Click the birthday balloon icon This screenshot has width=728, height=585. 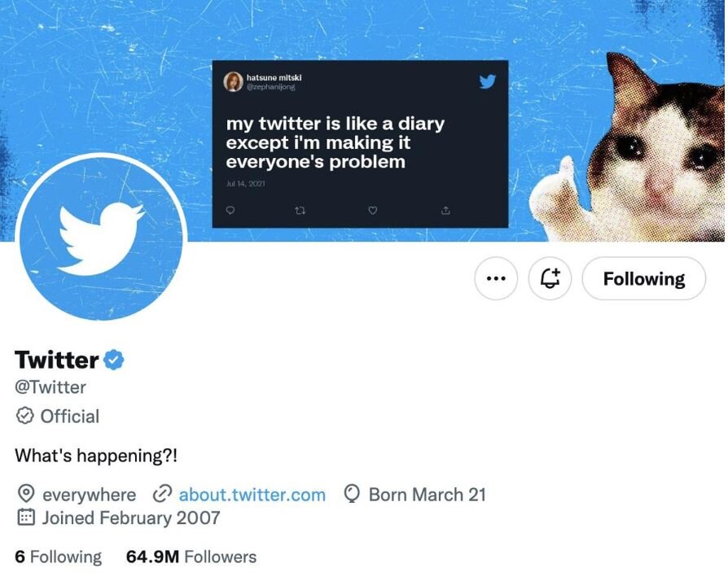353,495
